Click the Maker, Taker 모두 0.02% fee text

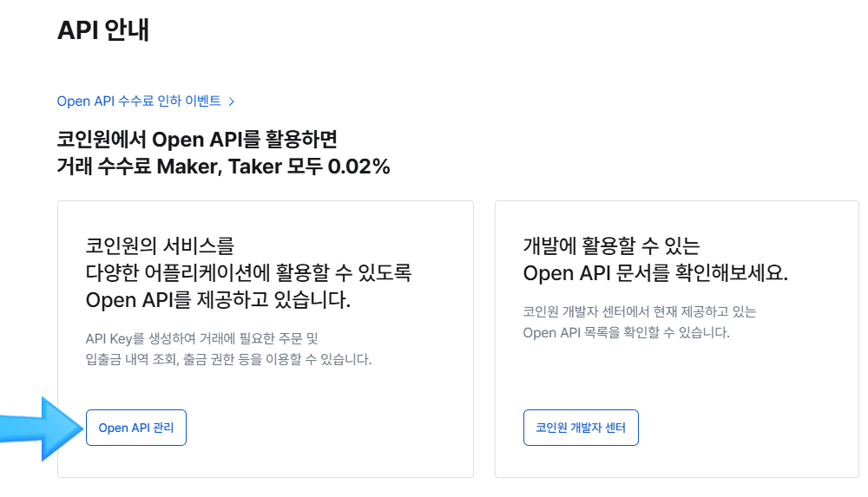coord(273,167)
